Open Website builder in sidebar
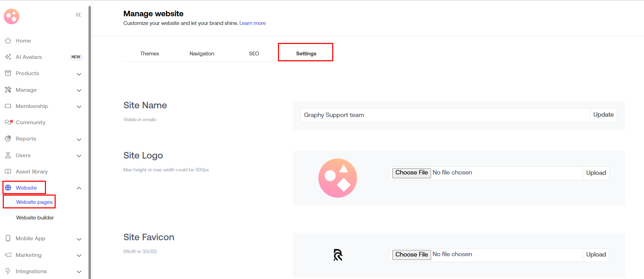 [35, 218]
